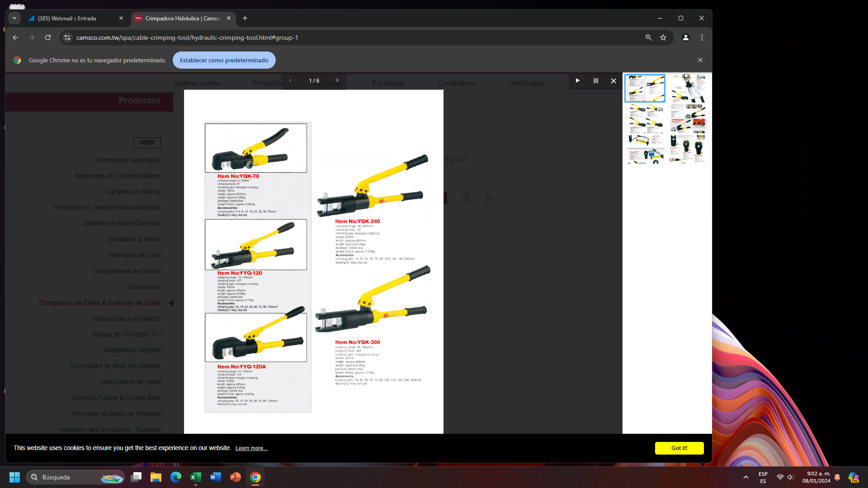Open Excel from taskbar
This screenshot has height=488, width=868.
click(x=196, y=477)
